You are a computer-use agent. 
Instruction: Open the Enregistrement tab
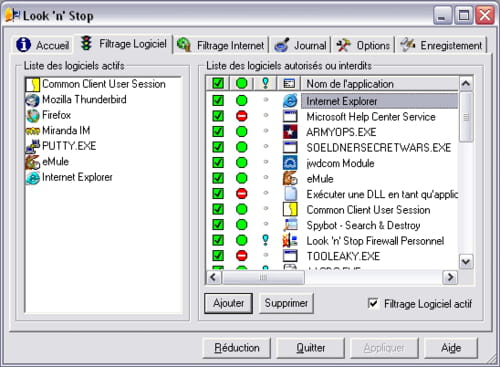click(441, 45)
